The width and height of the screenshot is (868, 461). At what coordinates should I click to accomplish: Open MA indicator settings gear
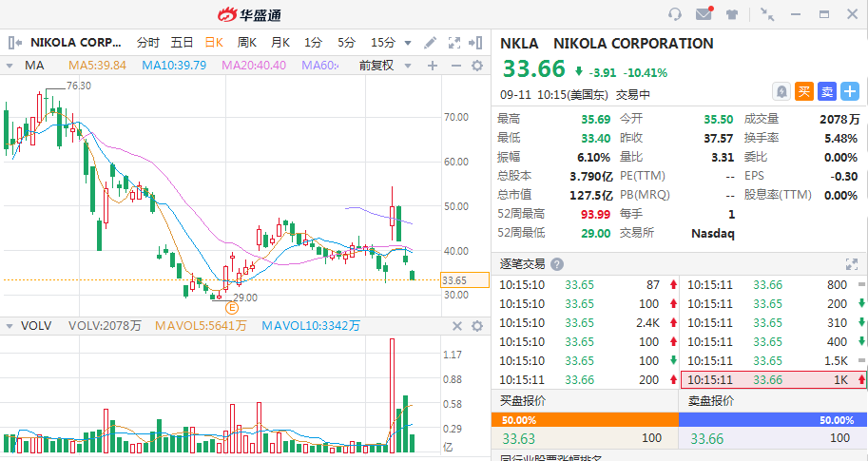tap(477, 66)
